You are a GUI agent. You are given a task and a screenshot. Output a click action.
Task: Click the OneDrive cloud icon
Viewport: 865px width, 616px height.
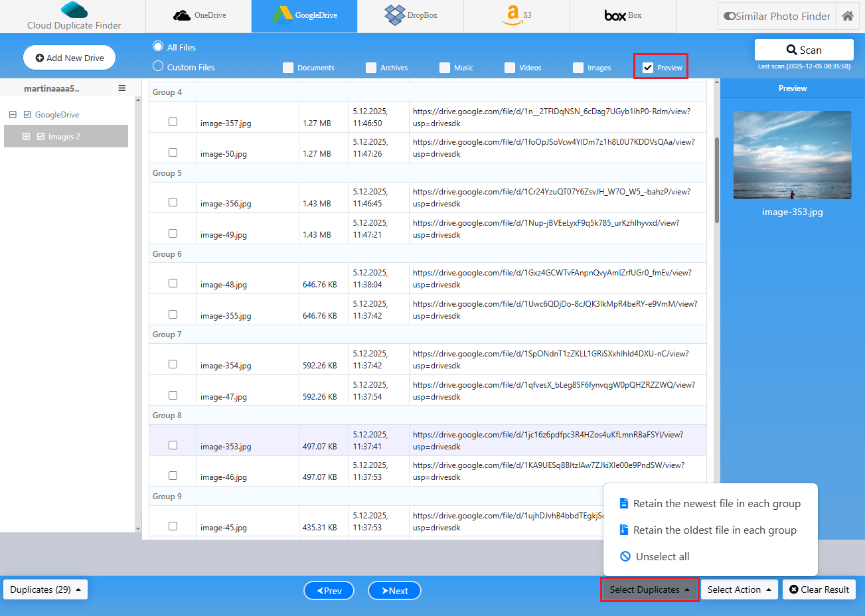coord(182,15)
